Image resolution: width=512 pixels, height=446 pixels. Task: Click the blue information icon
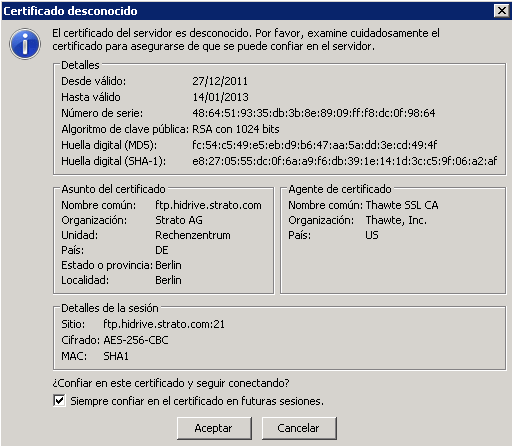(x=25, y=44)
